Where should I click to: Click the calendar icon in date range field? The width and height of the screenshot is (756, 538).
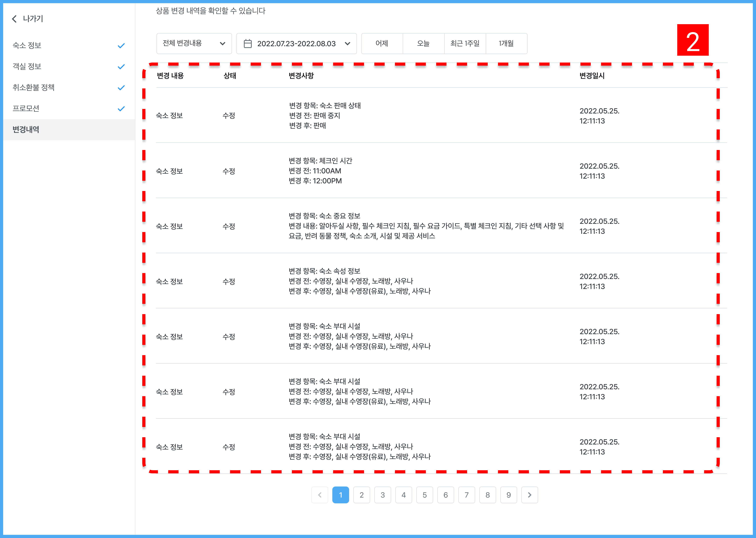click(x=248, y=43)
